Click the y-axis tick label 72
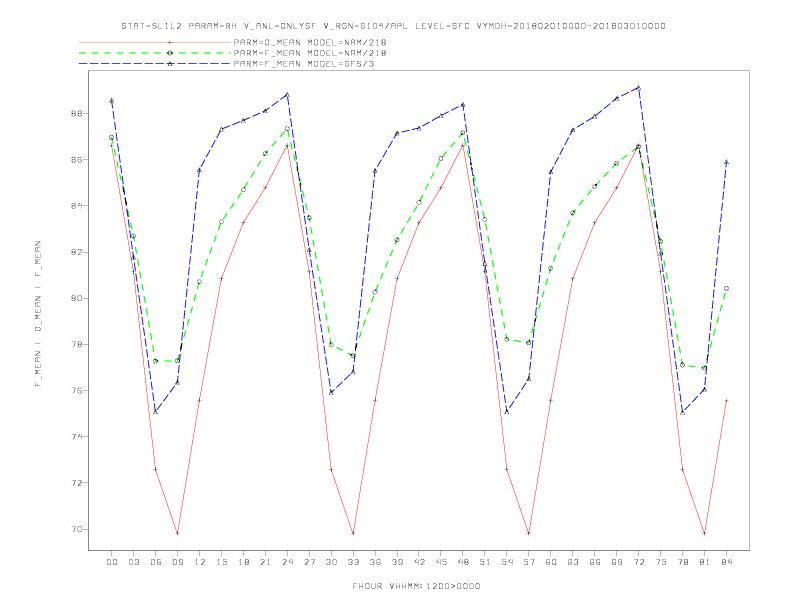 (77, 483)
